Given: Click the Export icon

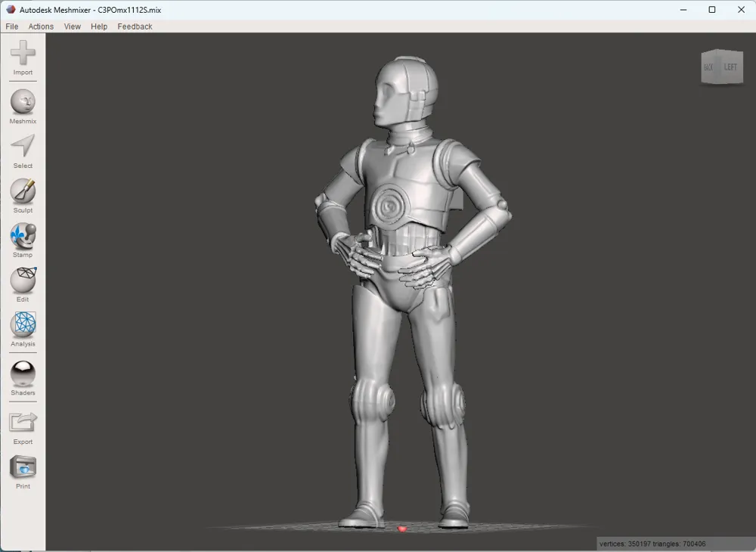Looking at the screenshot, I should (23, 423).
